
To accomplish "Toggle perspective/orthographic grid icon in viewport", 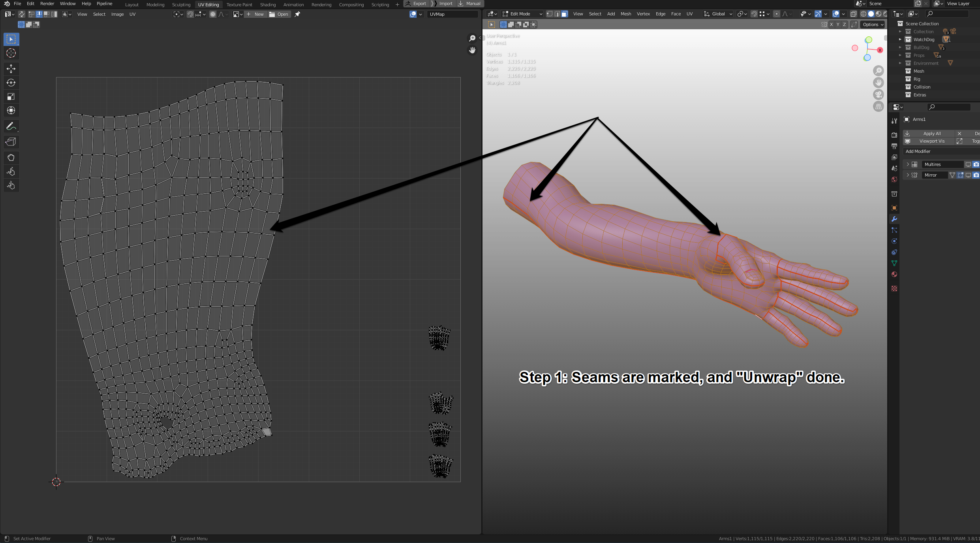I will point(879,106).
